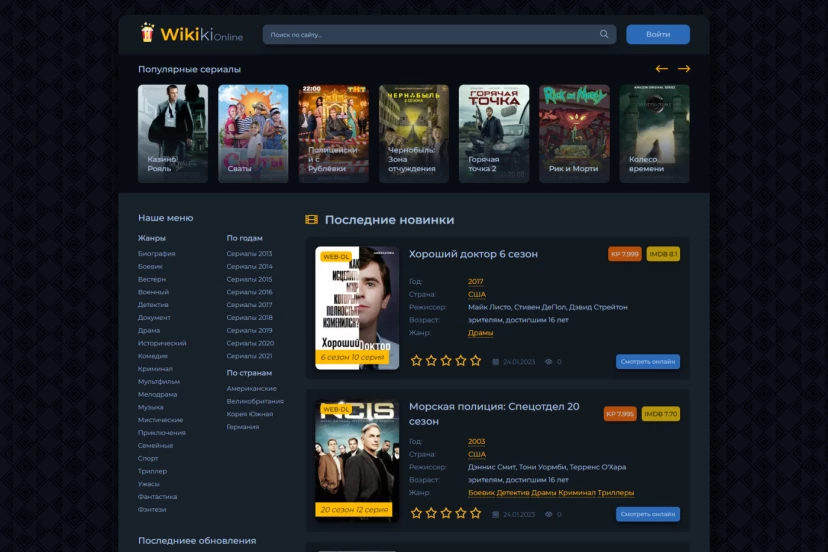Type in the Поиск по сайту search field
Viewport: 828px width, 552px height.
(430, 35)
